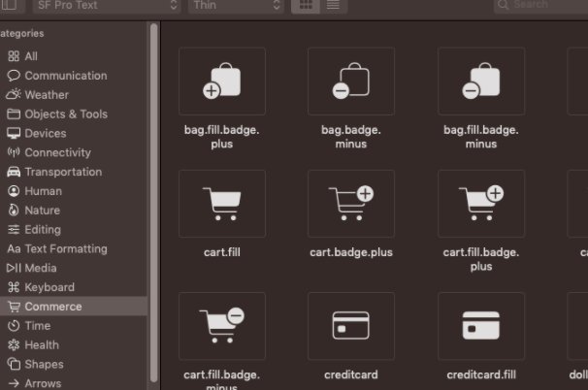Go to the Text Formatting category
Screen dimensions: 588x390
(65, 248)
